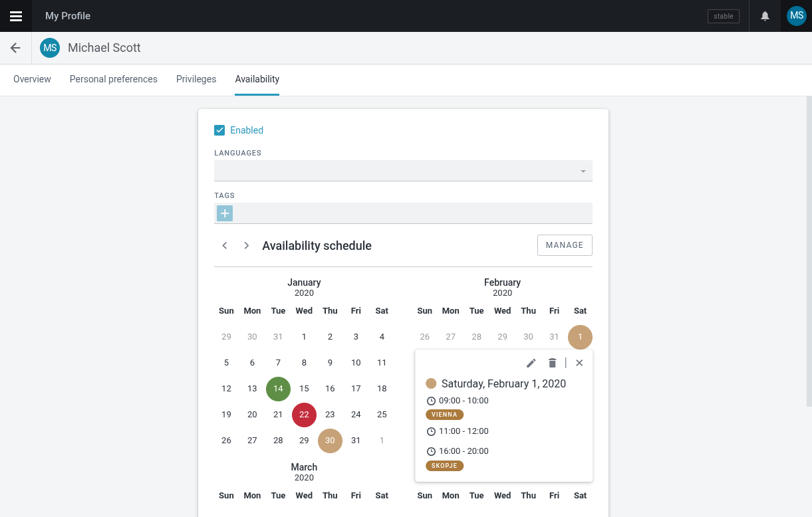This screenshot has height=517, width=812.
Task: Click January 25 in the calendar
Action: 382,415
